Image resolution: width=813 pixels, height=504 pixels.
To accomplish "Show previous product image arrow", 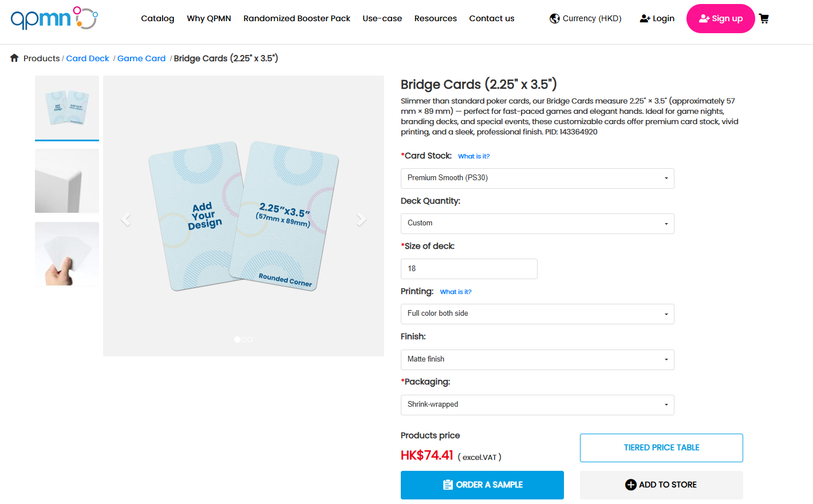I will coord(126,219).
